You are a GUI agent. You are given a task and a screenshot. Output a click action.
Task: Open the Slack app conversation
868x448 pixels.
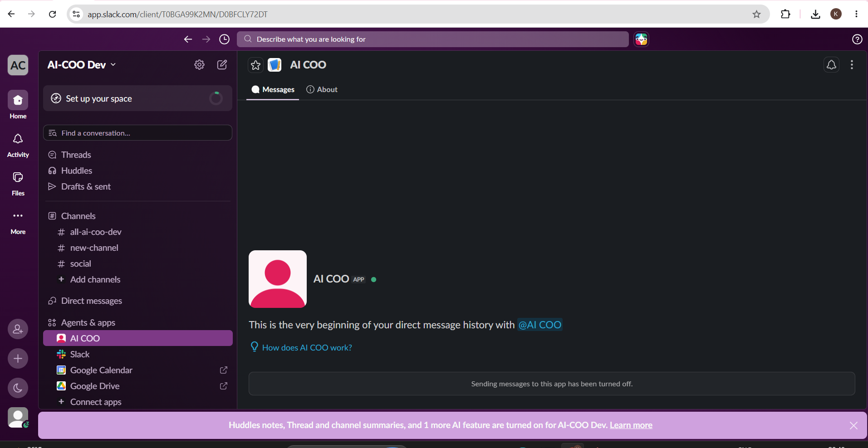point(137,354)
